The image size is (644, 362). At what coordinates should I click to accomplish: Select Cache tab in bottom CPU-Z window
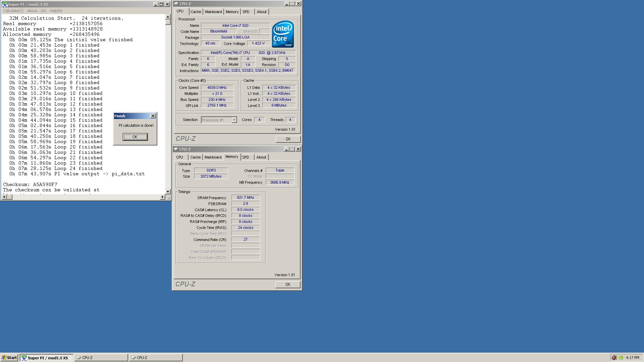pos(196,157)
